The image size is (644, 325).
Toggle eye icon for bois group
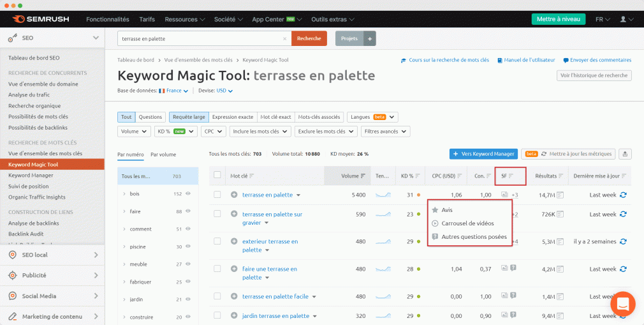(188, 193)
